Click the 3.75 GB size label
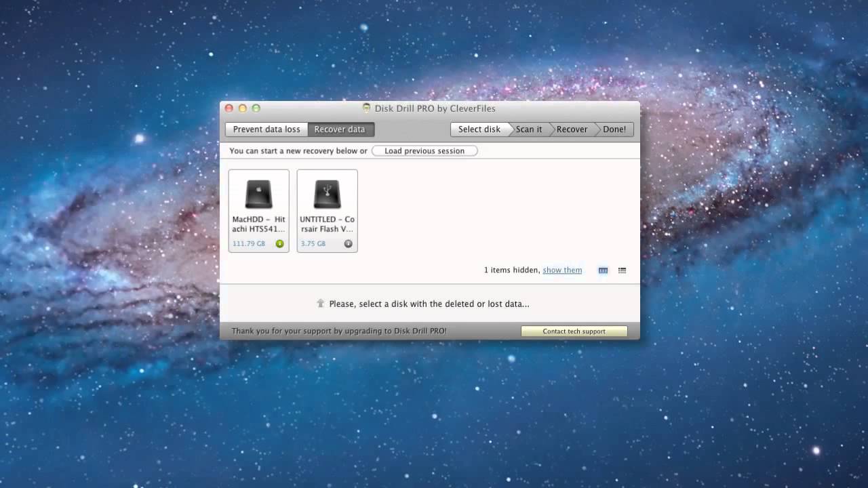Image resolution: width=868 pixels, height=488 pixels. [x=313, y=243]
